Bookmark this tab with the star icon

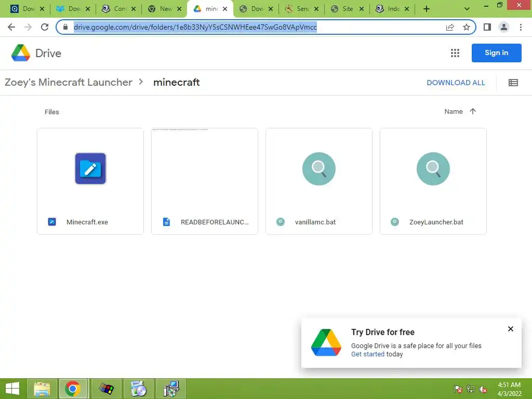467,27
